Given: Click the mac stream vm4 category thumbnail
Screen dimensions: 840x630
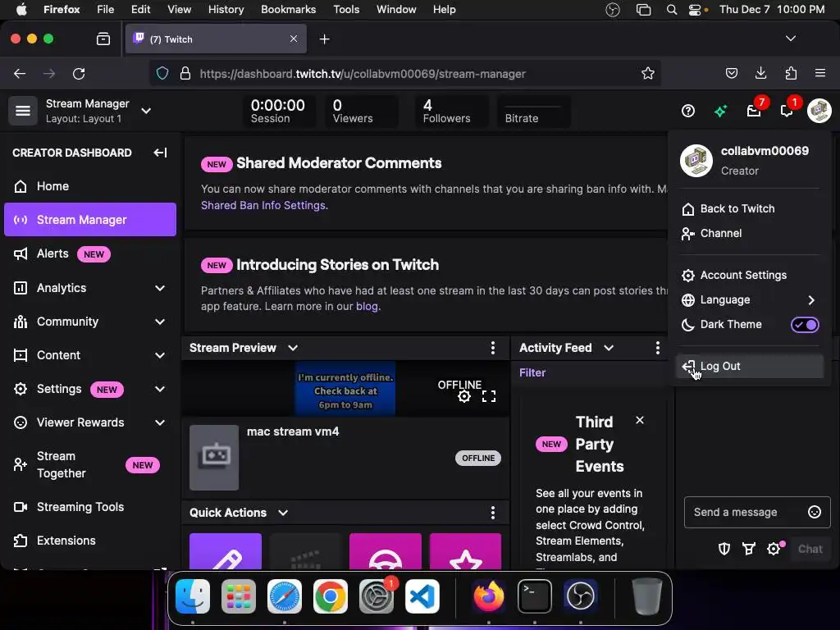Looking at the screenshot, I should pyautogui.click(x=214, y=458).
